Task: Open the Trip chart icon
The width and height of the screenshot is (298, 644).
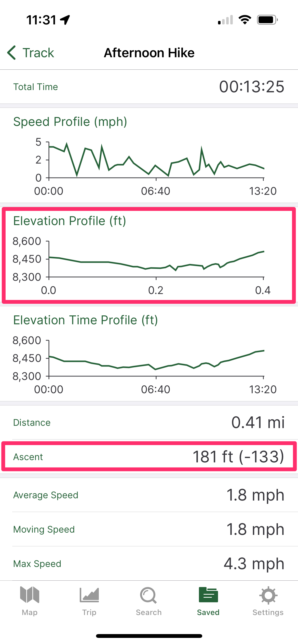Action: click(89, 595)
